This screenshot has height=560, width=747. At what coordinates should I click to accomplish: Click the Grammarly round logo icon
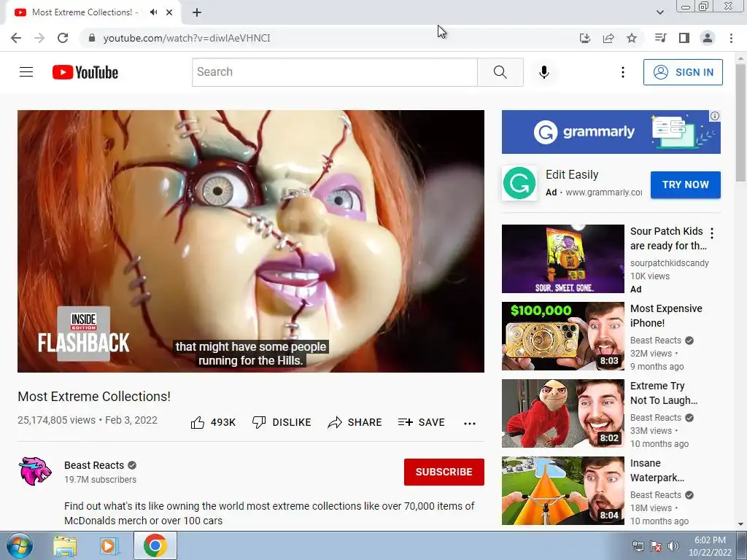[x=519, y=183]
